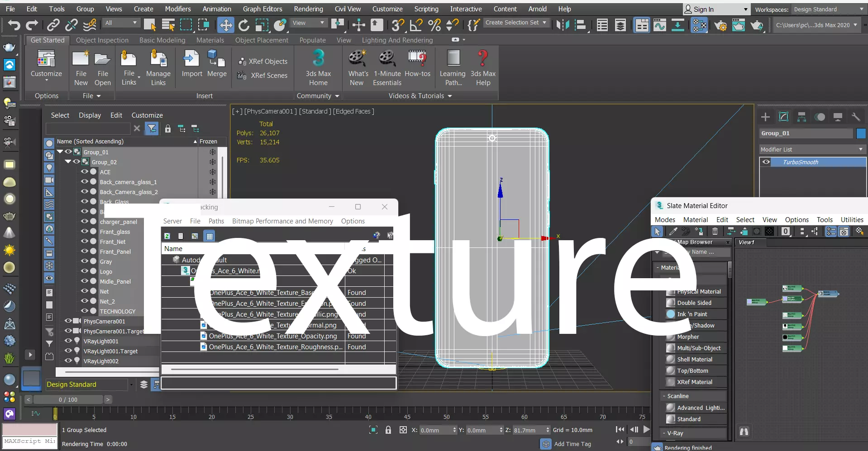This screenshot has height=451, width=868.
Task: Open the Modifier List dropdown
Action: click(x=812, y=149)
